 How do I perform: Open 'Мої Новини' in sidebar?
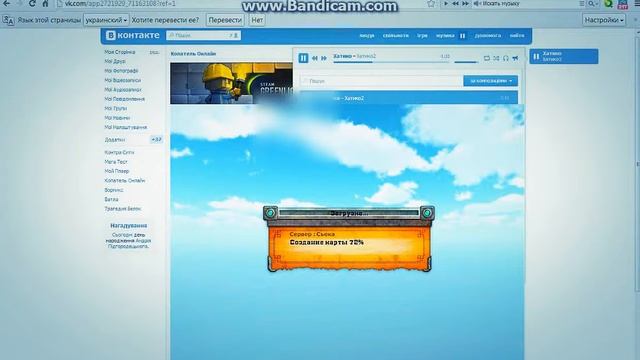117,118
